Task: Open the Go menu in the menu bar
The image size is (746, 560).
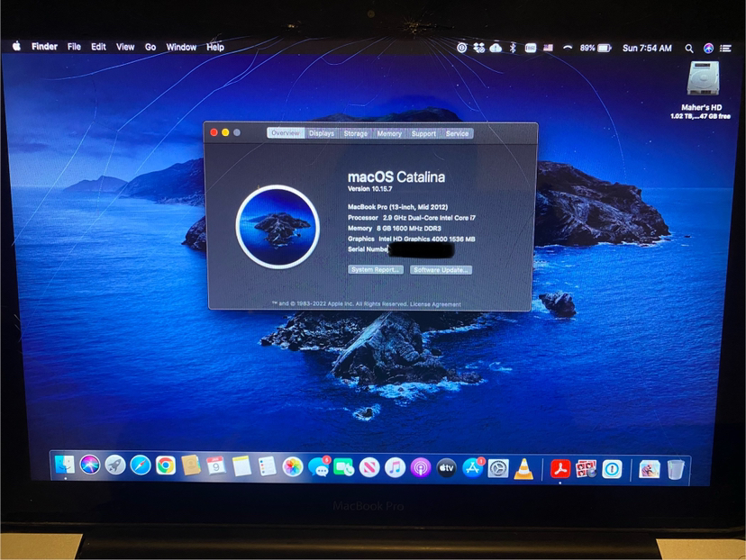Action: pos(150,47)
